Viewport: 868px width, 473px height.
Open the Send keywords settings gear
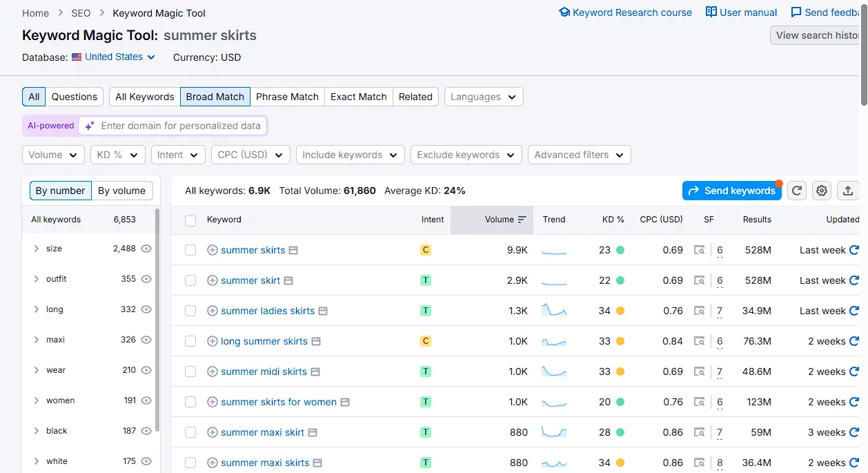pyautogui.click(x=821, y=191)
